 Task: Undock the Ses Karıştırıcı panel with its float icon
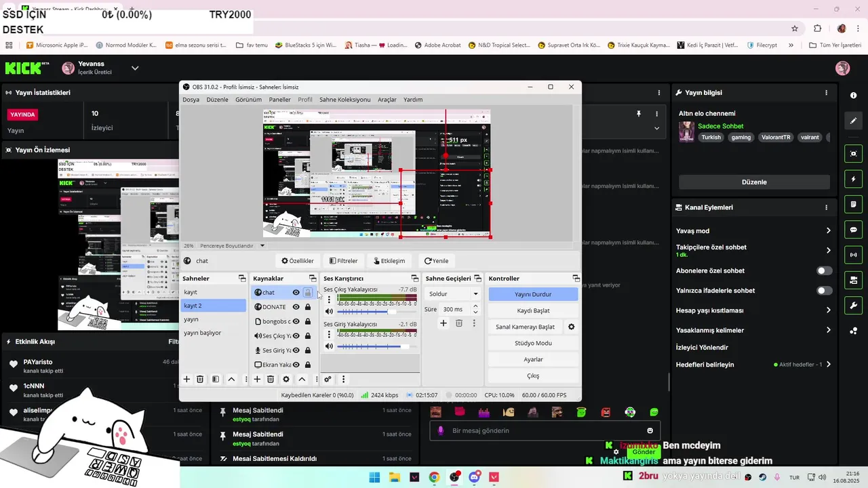[414, 279]
